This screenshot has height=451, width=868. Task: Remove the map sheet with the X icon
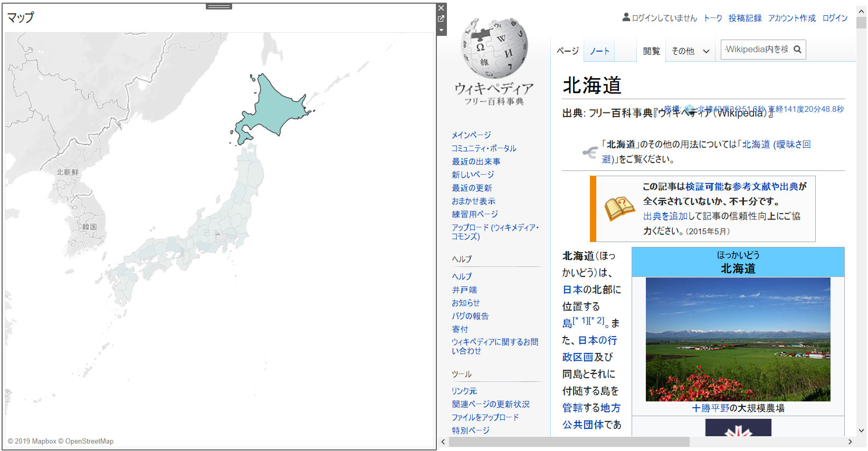point(441,8)
